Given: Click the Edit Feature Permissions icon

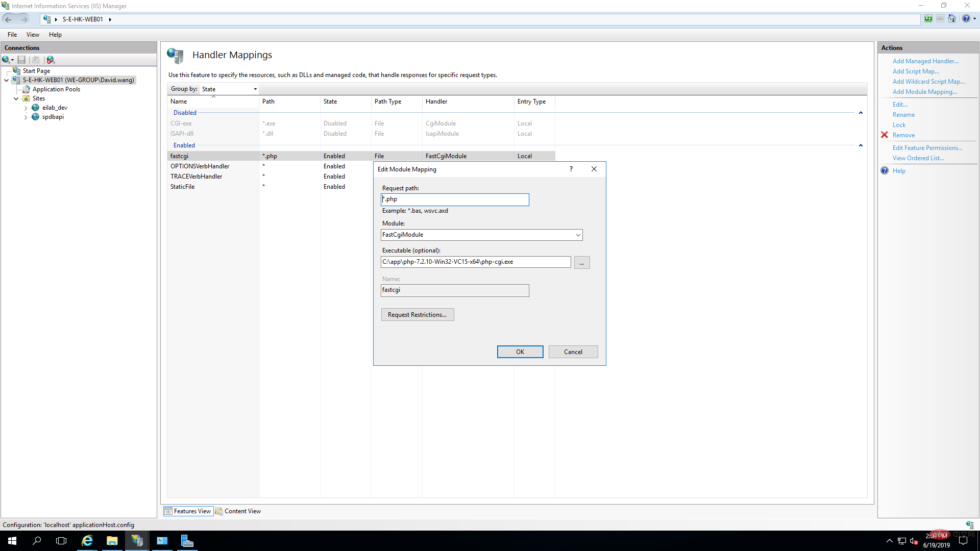Looking at the screenshot, I should click(x=927, y=147).
